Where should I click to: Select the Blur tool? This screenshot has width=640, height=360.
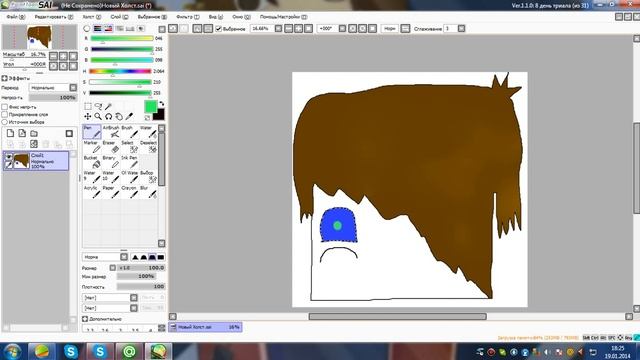148,192
